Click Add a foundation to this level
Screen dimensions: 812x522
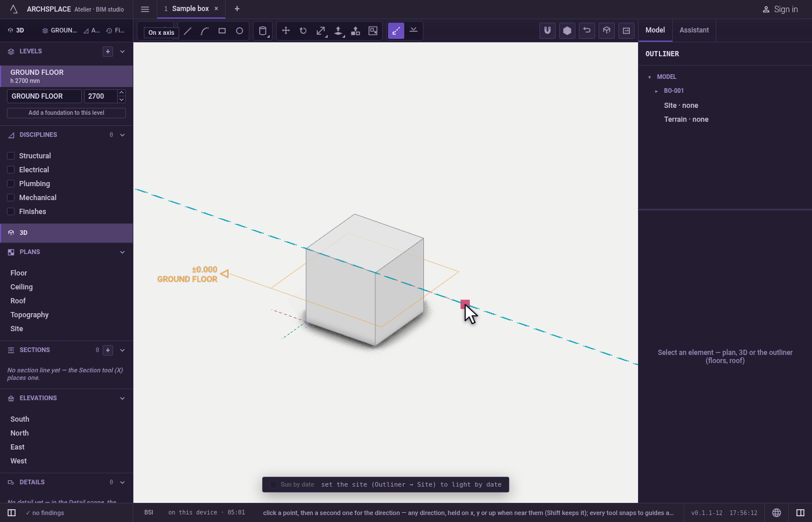point(66,113)
